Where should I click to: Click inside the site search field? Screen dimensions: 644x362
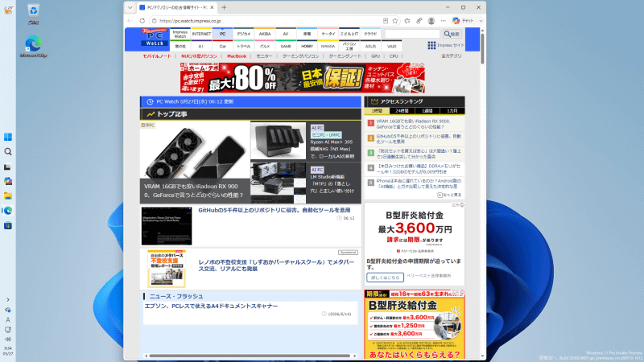412,34
